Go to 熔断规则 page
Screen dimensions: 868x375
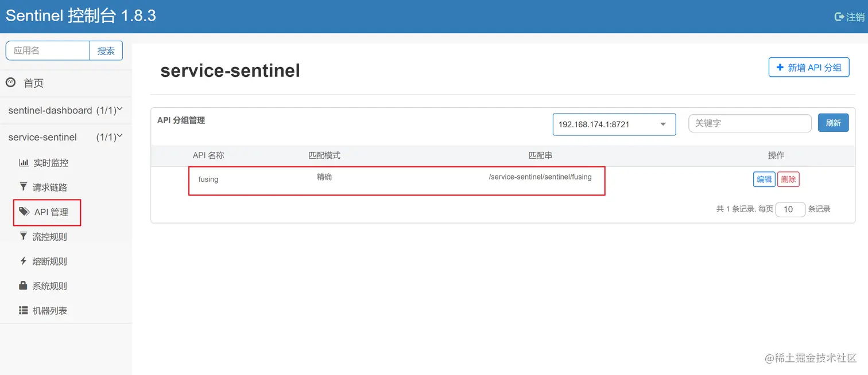(x=50, y=261)
